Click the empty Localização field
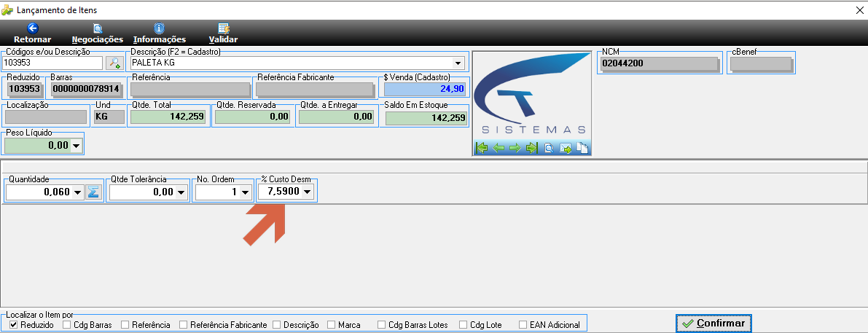 [x=46, y=117]
